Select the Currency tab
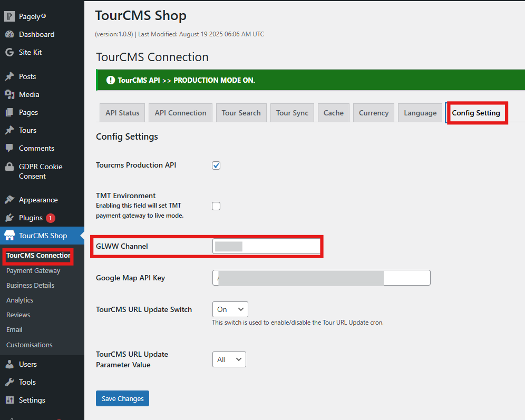Image resolution: width=525 pixels, height=420 pixels. pyautogui.click(x=374, y=113)
